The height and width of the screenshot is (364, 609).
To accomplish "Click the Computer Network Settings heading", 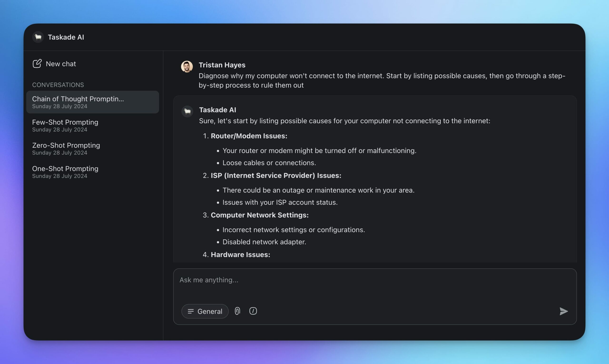I will pos(260,215).
